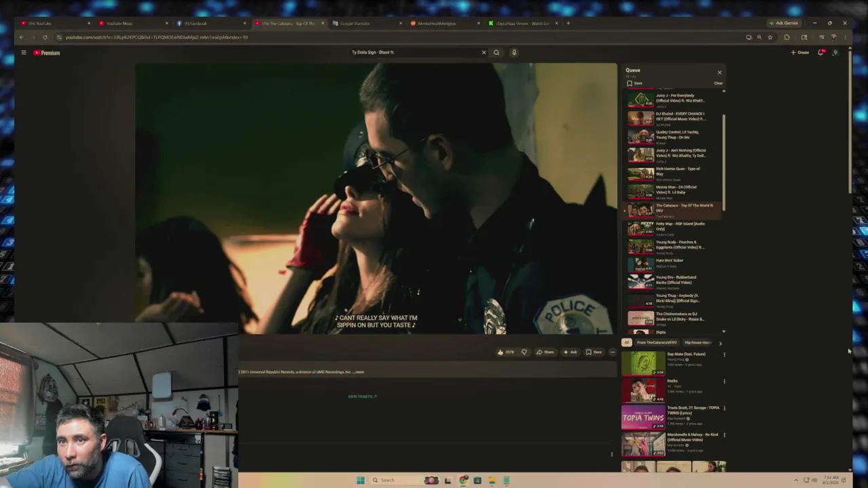The image size is (868, 488).
Task: Save the queue as playlist
Action: click(635, 83)
